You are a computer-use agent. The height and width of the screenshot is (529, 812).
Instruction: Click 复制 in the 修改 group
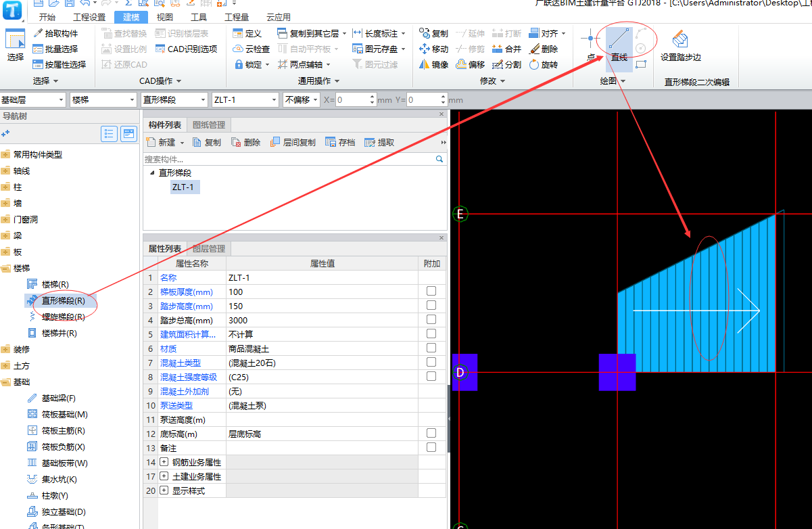(433, 33)
